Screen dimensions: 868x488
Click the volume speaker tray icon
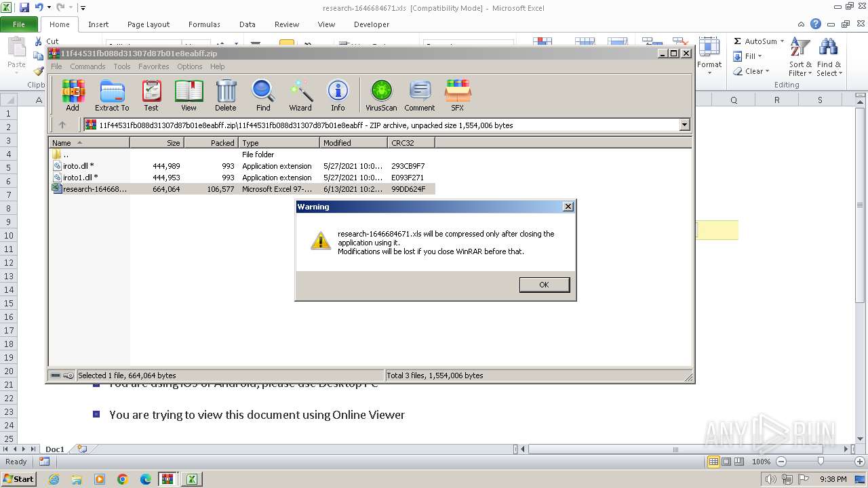coord(771,479)
